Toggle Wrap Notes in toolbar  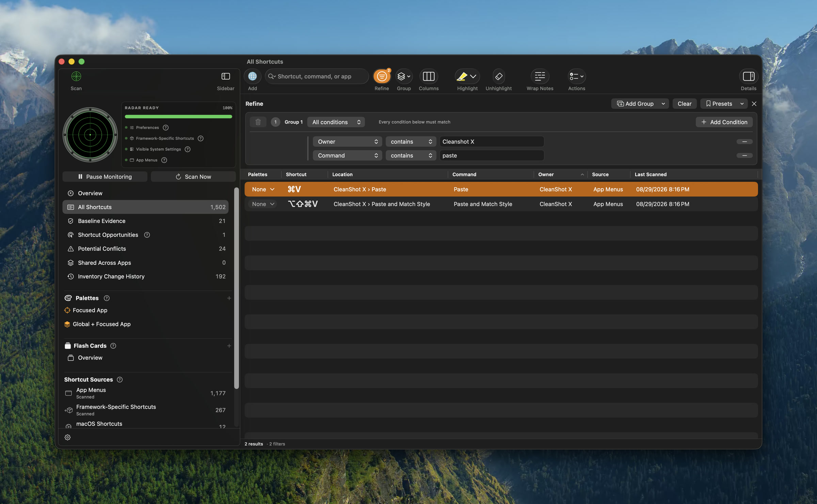(x=540, y=76)
